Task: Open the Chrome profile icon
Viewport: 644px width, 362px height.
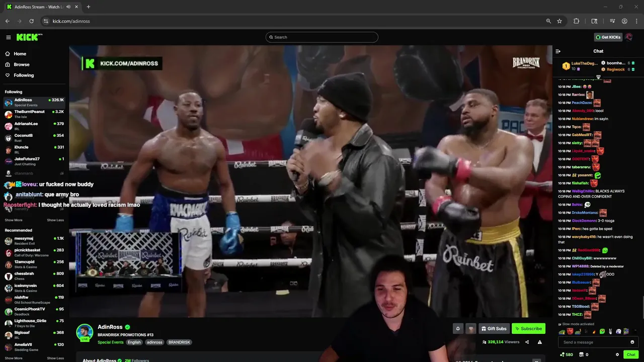Action: click(x=624, y=21)
